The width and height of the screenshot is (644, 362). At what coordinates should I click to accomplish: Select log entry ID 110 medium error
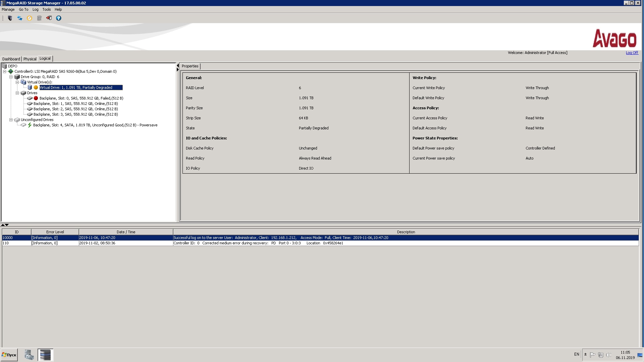(320, 243)
